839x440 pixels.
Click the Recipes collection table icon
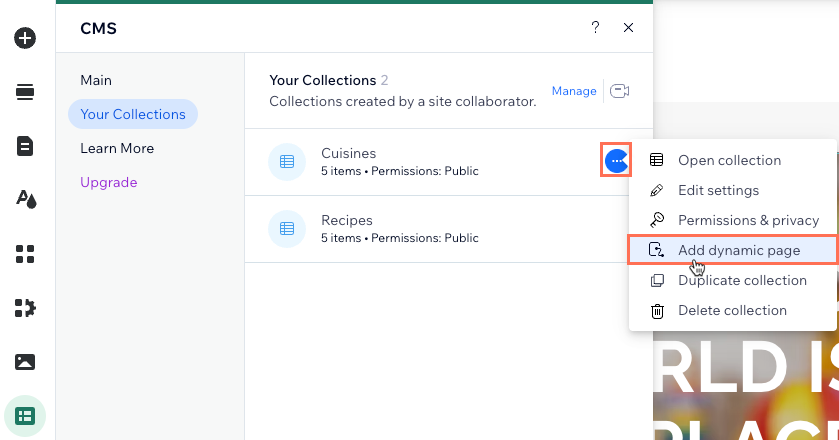point(287,229)
